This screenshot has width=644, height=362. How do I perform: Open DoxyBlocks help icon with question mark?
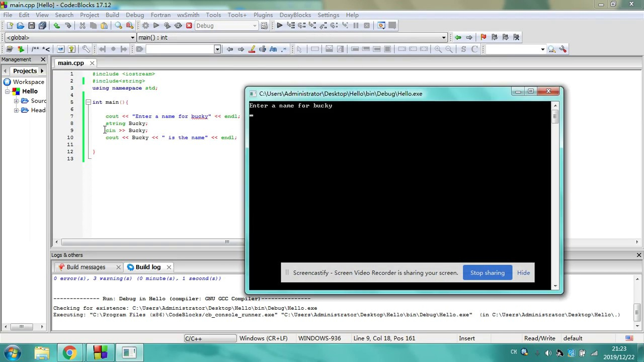(71, 49)
